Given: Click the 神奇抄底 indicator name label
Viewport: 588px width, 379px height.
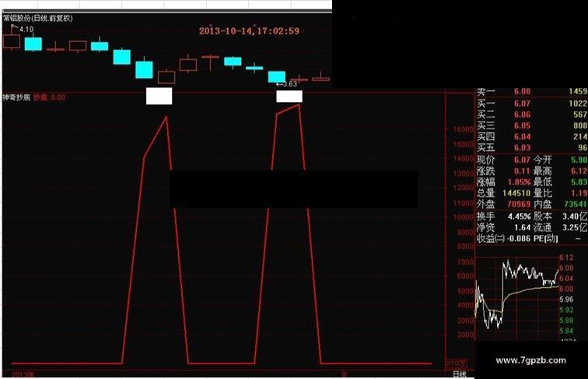Looking at the screenshot, I should (x=16, y=97).
